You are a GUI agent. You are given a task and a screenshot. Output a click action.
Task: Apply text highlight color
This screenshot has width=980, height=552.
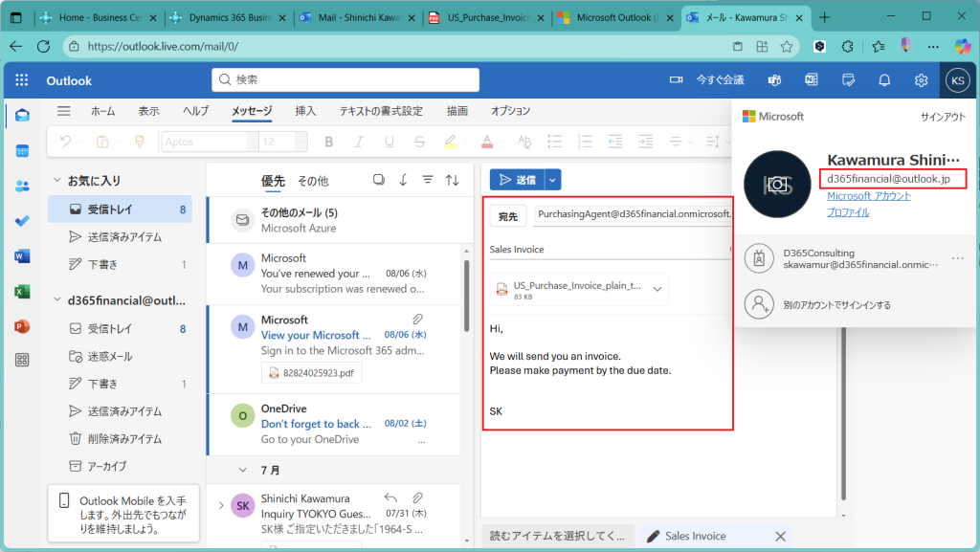point(450,142)
